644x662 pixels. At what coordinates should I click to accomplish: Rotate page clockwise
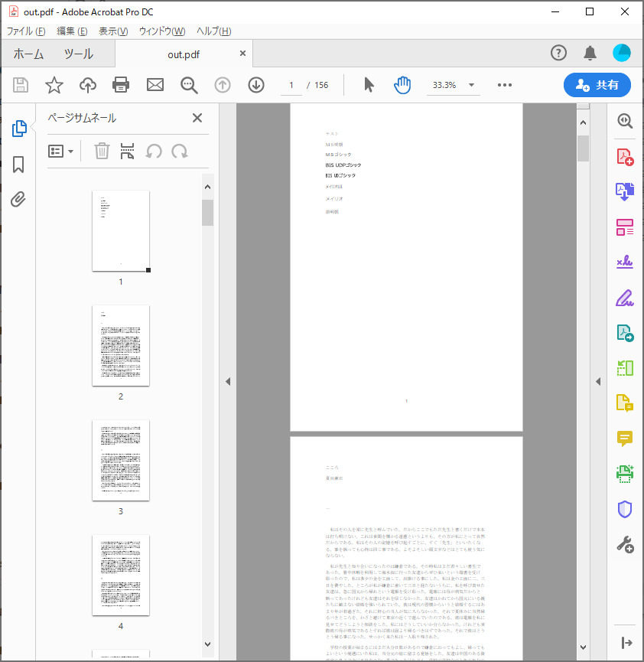[180, 151]
